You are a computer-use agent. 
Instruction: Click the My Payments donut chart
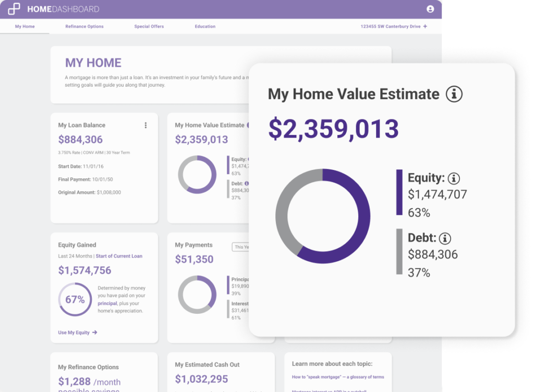click(197, 295)
